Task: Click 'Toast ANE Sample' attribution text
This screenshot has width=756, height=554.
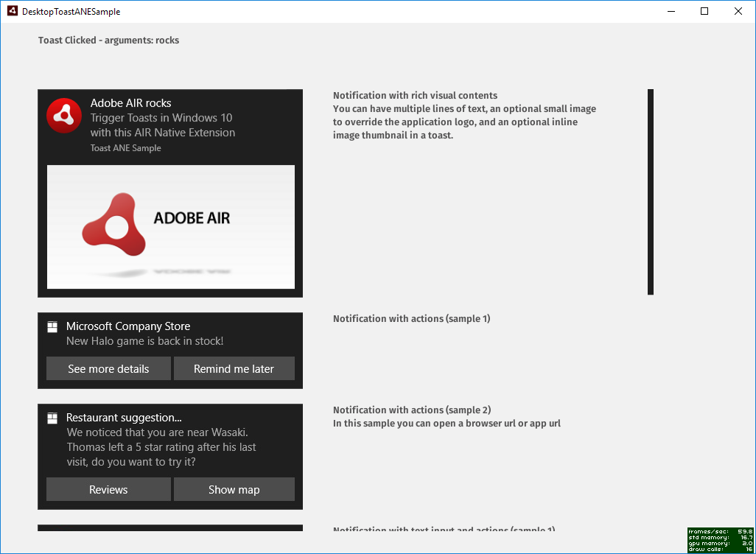Action: (125, 148)
